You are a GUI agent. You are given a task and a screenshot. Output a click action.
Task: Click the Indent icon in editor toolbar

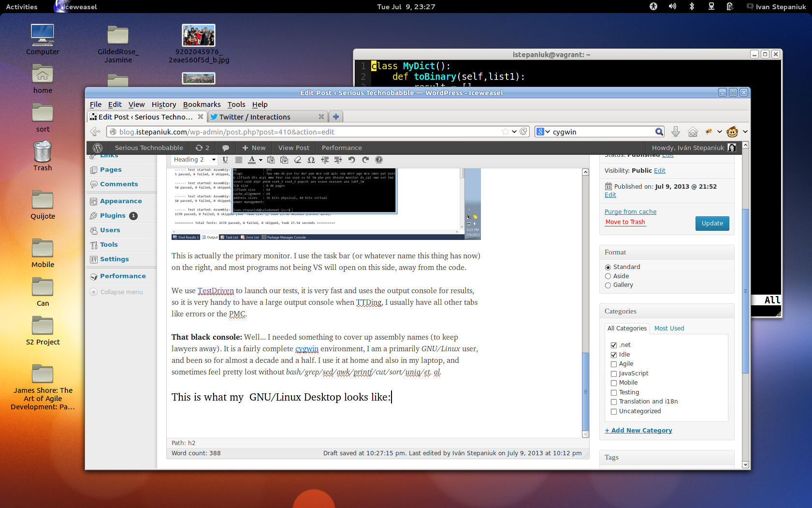tap(338, 160)
